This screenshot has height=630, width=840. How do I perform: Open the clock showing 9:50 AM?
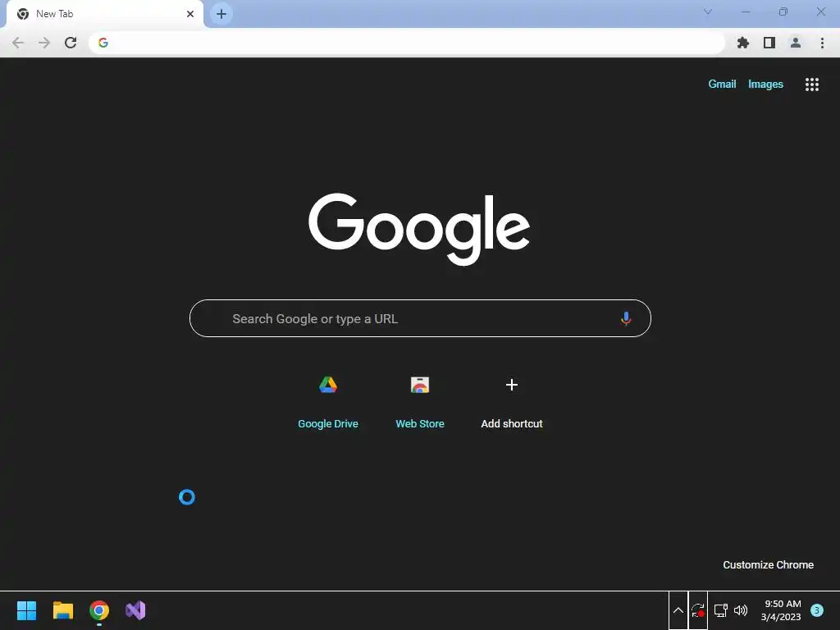pos(781,610)
